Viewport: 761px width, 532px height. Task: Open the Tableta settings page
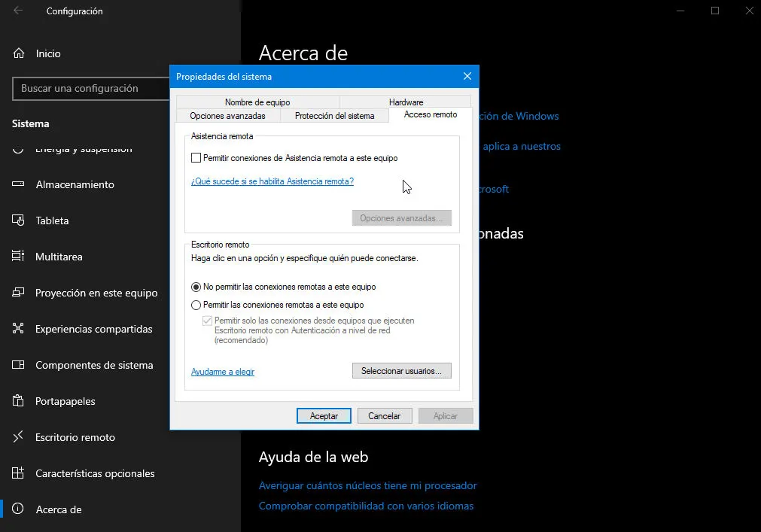coord(120,220)
